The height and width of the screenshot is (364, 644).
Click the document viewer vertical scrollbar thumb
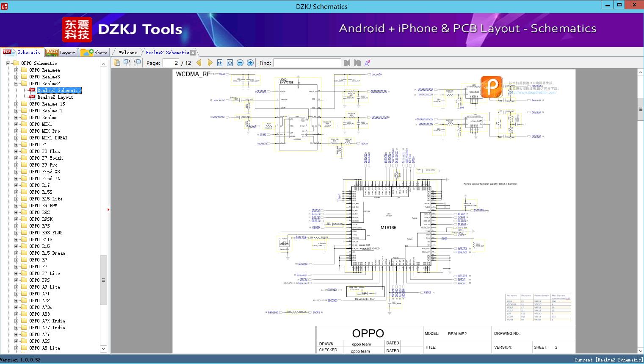click(640, 109)
